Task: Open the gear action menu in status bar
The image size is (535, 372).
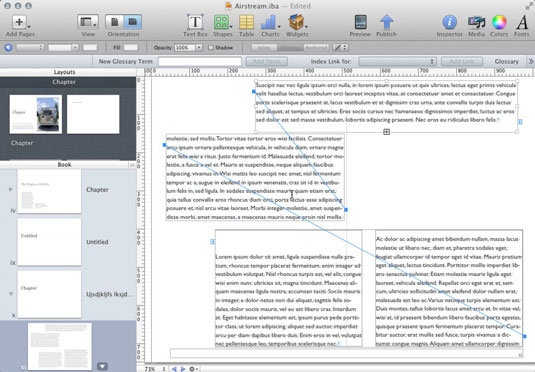Action: tap(193, 369)
